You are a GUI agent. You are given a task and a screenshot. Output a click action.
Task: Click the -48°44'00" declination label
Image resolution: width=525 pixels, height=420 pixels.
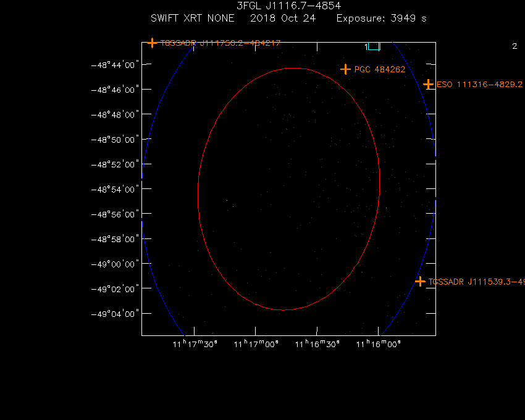115,65
